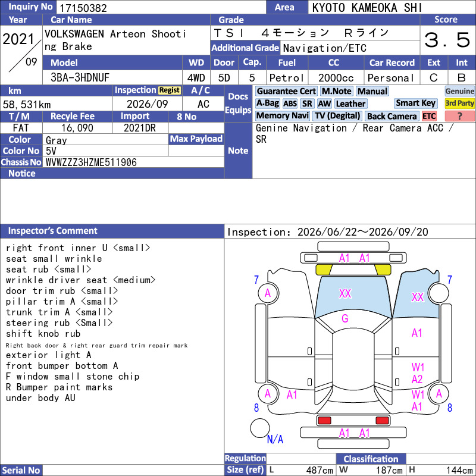This screenshot has height=476, width=476.
Task: Click the right red tail light
Action: click(382, 421)
